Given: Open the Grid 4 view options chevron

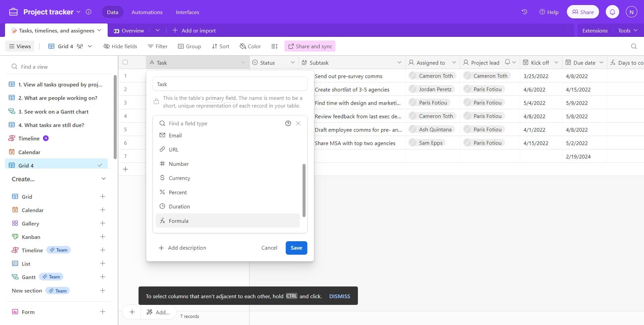Looking at the screenshot, I should (x=90, y=46).
